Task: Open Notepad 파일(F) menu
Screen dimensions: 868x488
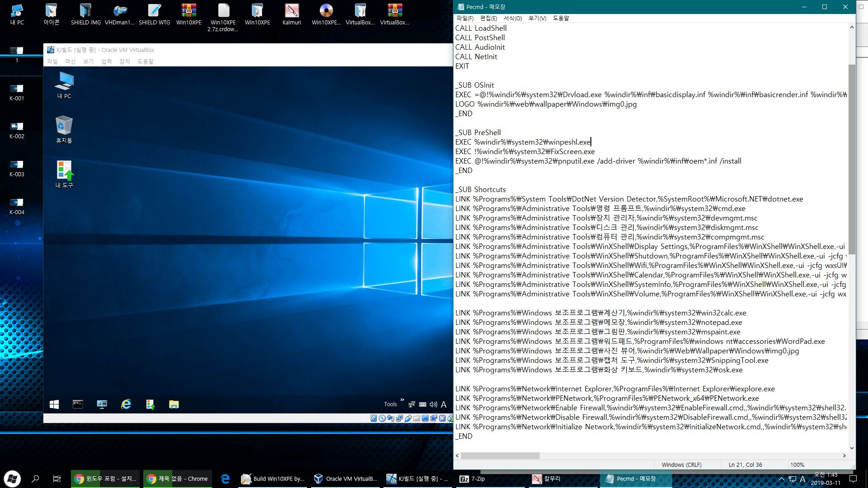Action: point(465,19)
